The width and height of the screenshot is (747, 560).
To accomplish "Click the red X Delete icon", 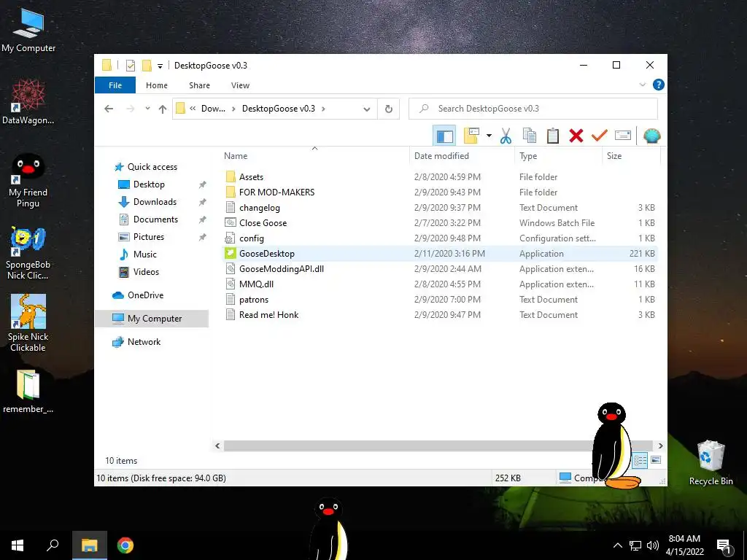I will (x=576, y=136).
